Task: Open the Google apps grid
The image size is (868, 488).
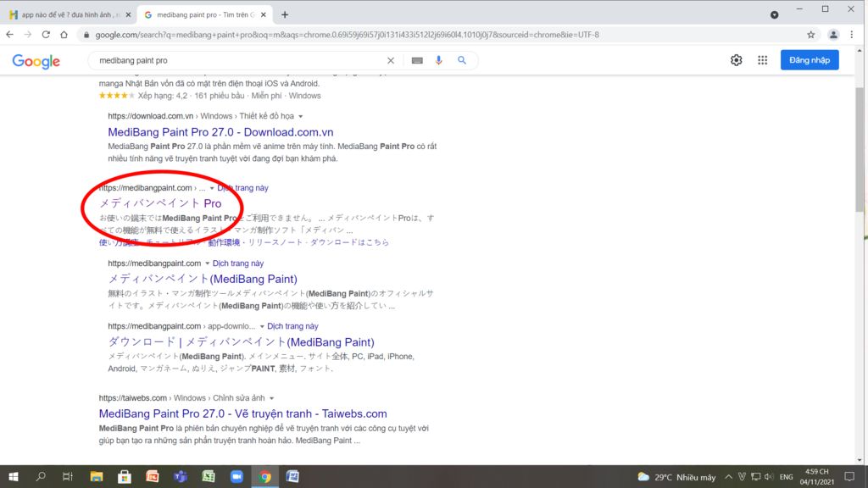Action: [762, 60]
